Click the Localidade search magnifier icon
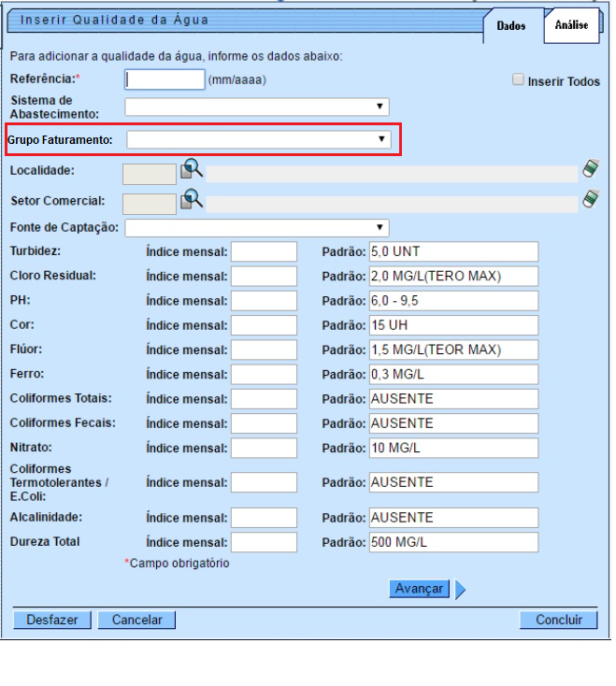Viewport: 616px width, 686px height. (191, 169)
